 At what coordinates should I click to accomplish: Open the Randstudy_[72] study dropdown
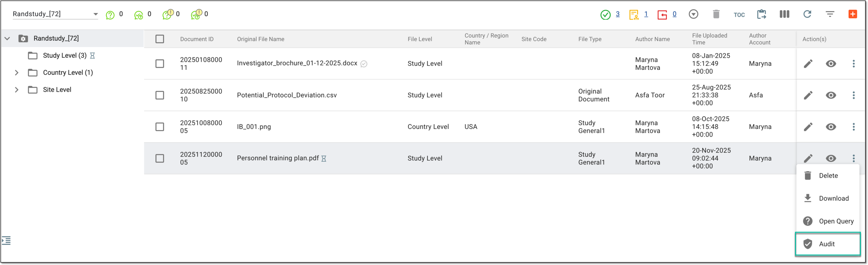[x=55, y=14]
